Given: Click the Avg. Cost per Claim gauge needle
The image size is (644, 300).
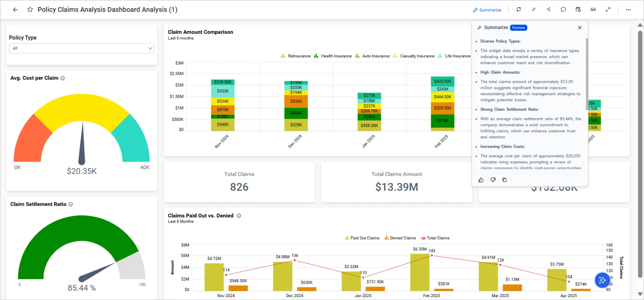Looking at the screenshot, I should coord(82,143).
